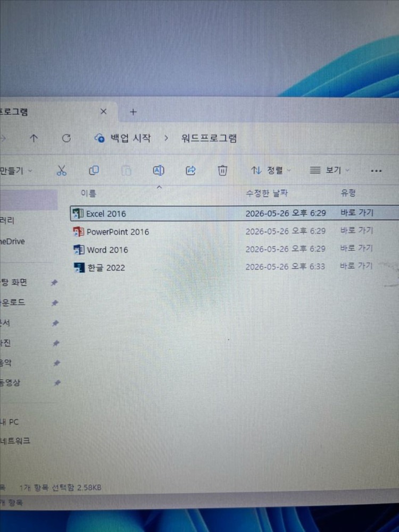Screen dimensions: 399x532
Task: Select the Word 2016 shortcut icon
Action: point(79,250)
